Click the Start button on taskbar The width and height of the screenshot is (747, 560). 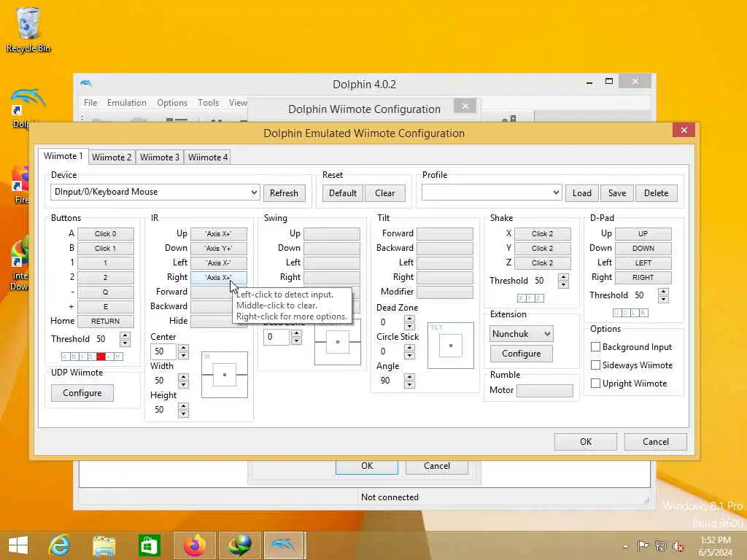(18, 545)
